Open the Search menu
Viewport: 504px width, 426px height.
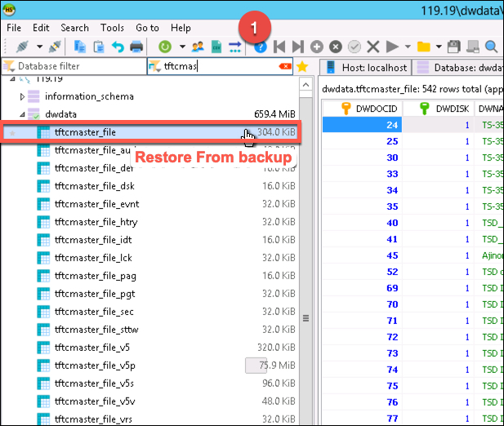(74, 28)
